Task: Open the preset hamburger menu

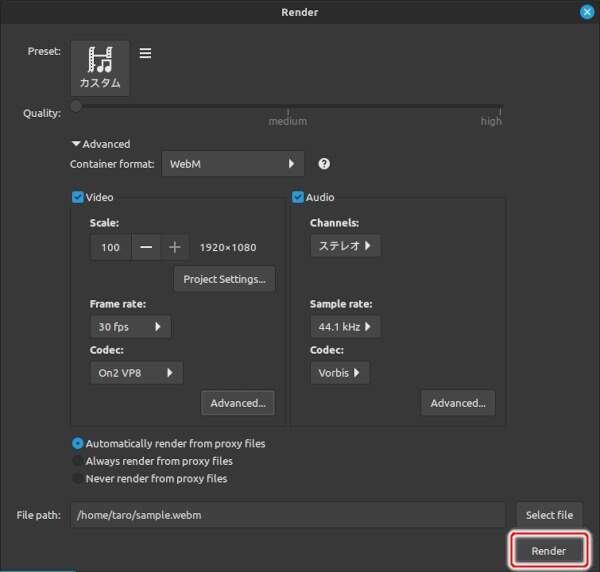Action: click(145, 53)
